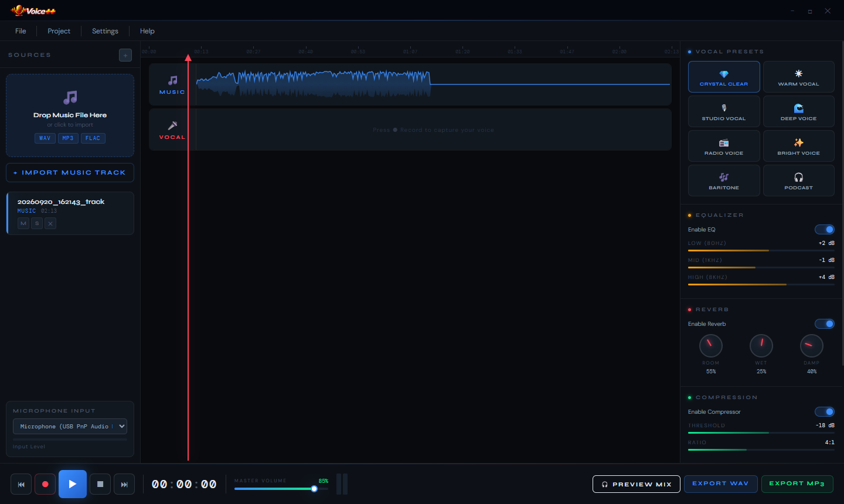Click the reverb Damp knob
Image resolution: width=844 pixels, height=504 pixels.
tap(812, 346)
